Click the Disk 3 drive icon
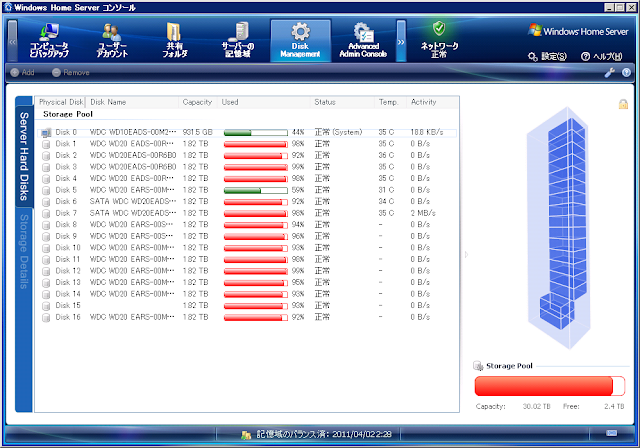This screenshot has height=448, width=640. pos(46,167)
